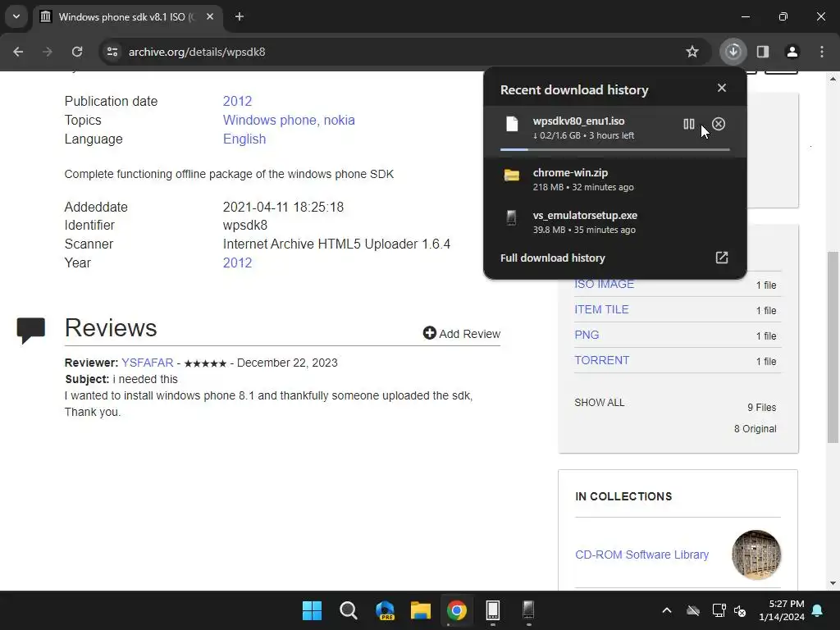Open the CD-ROM Software Library collection
The image size is (840, 630).
641,555
